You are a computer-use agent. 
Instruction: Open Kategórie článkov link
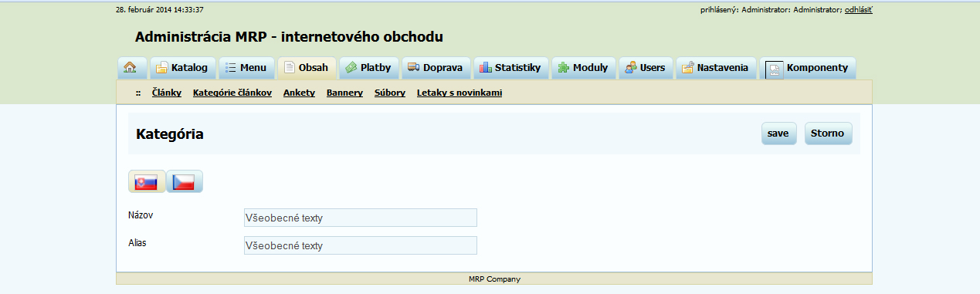pos(232,93)
